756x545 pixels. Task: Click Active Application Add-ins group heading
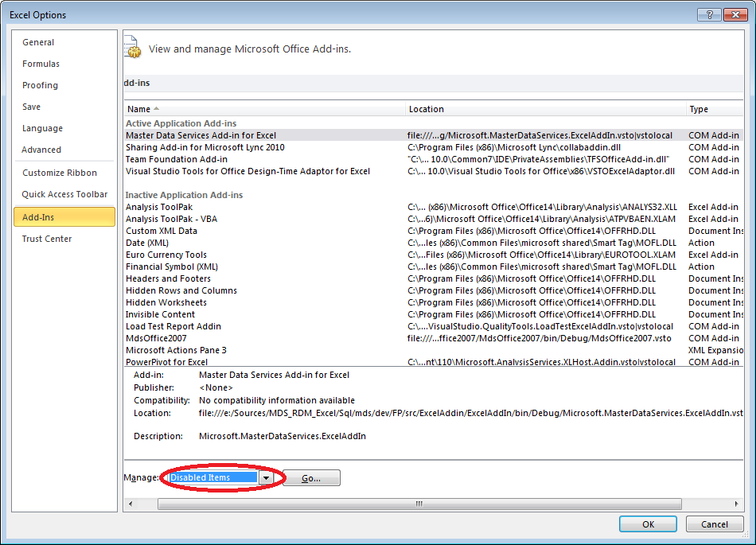181,123
